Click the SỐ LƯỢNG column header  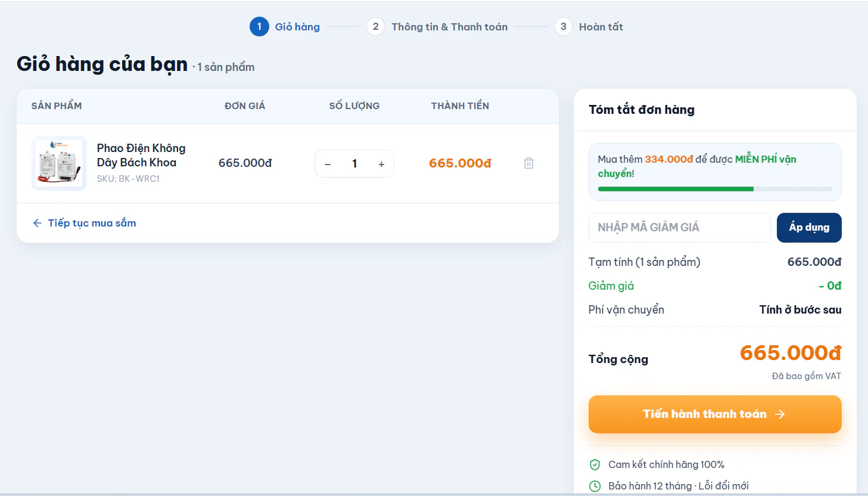point(354,106)
